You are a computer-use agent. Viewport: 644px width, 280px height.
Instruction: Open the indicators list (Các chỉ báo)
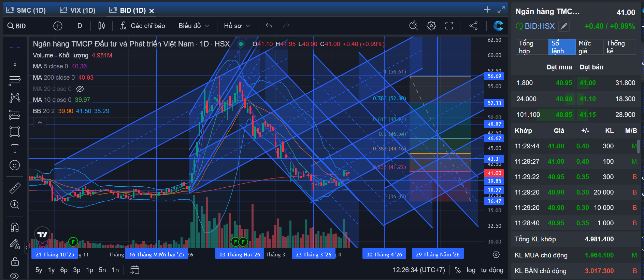[143, 26]
